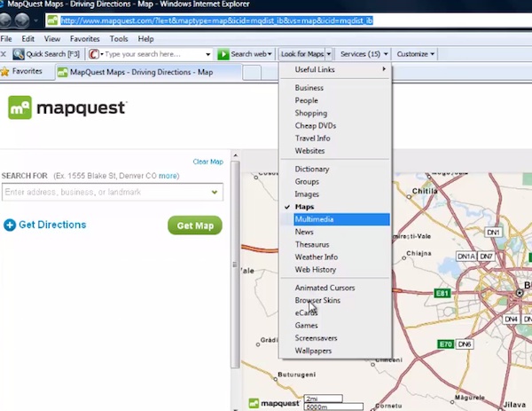Close the toolbar with the X icon
Image resolution: width=532 pixels, height=411 pixels.
pyautogui.click(x=4, y=54)
